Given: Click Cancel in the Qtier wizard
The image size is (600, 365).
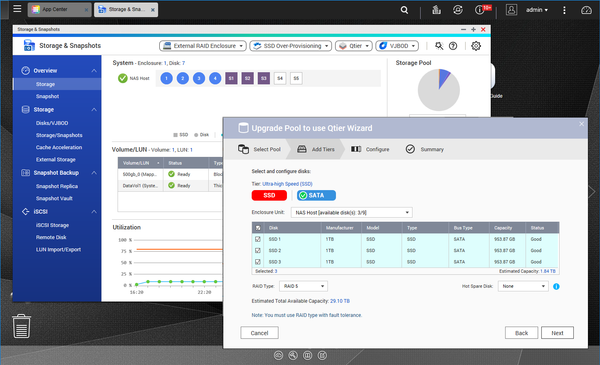Looking at the screenshot, I should (x=259, y=333).
